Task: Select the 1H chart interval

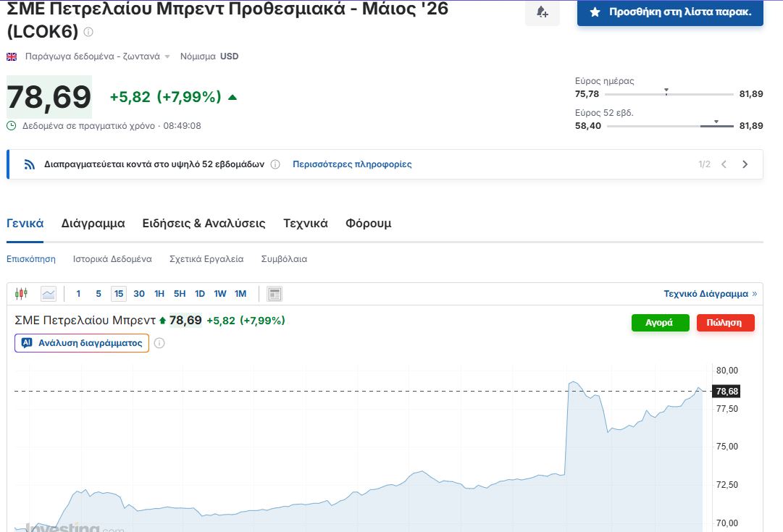Action: point(159,294)
